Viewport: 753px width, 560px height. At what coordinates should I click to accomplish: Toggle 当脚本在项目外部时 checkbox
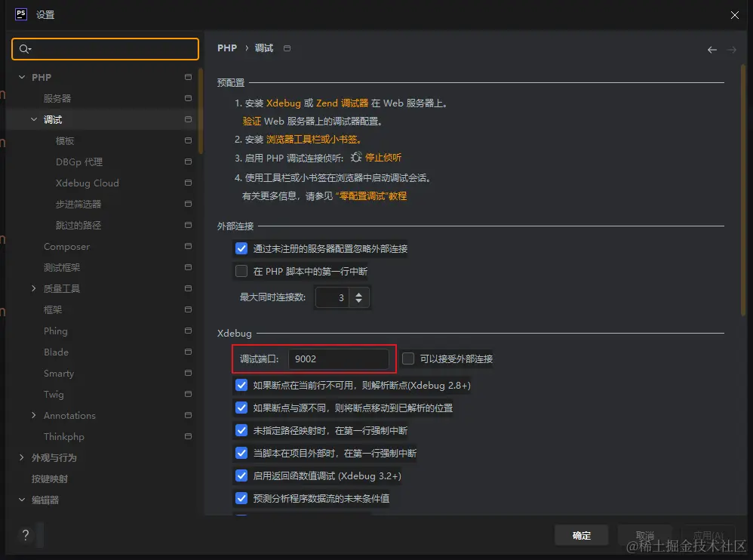[241, 453]
